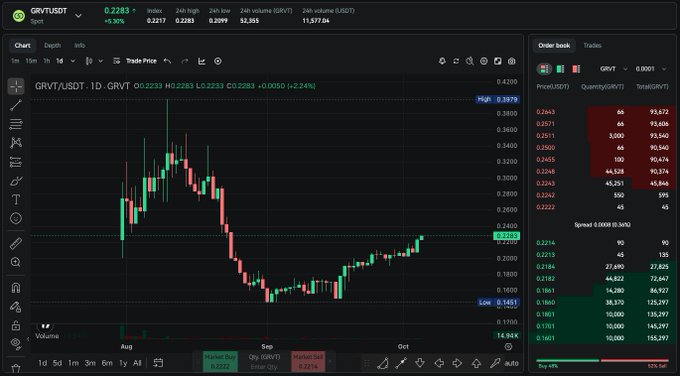This screenshot has height=376, width=680.
Task: Take a chart snapshot with camera icon
Action: click(x=512, y=61)
